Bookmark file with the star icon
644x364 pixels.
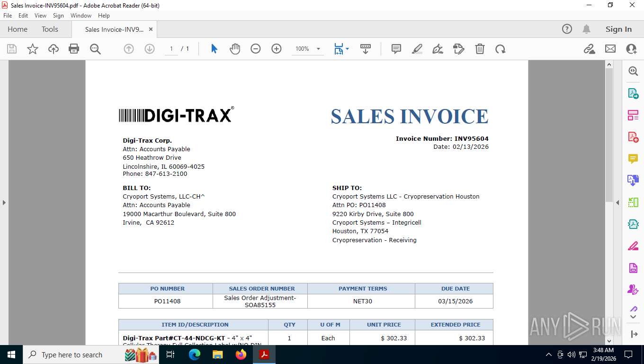(33, 49)
